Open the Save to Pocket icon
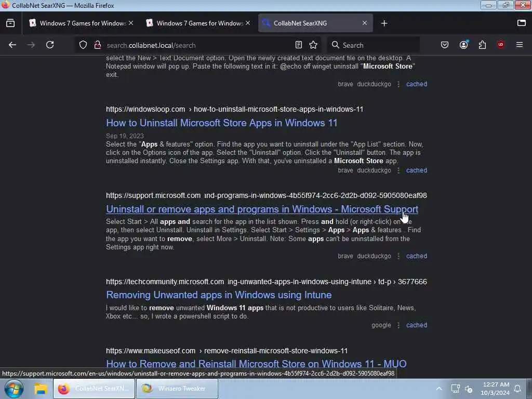The width and height of the screenshot is (532, 399). 445,45
